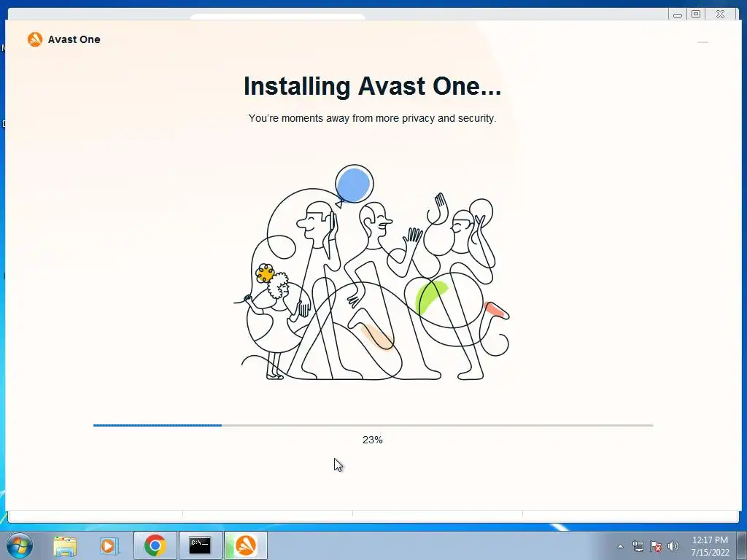Switch to the Command Prompt window

(200, 545)
